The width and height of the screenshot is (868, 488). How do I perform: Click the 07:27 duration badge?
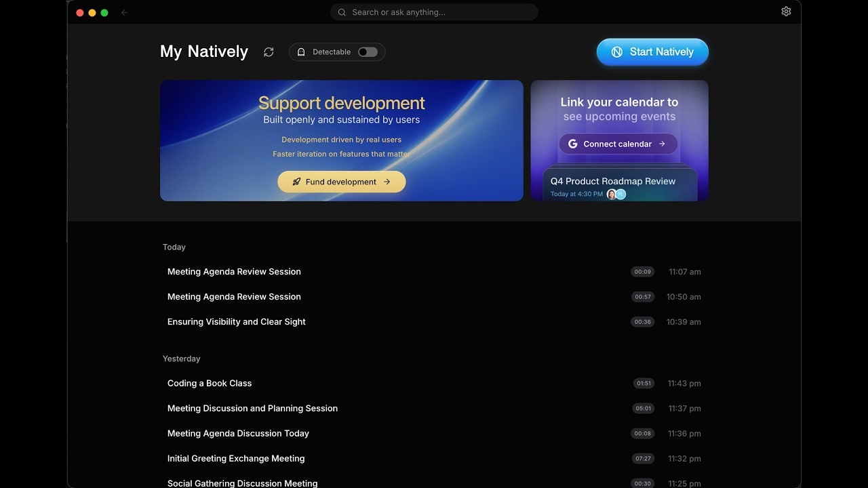pos(643,459)
